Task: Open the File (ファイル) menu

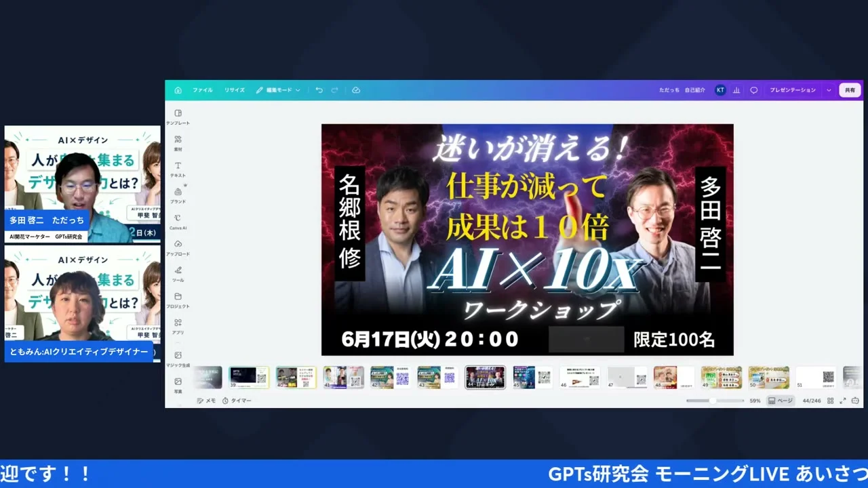Action: [202, 90]
